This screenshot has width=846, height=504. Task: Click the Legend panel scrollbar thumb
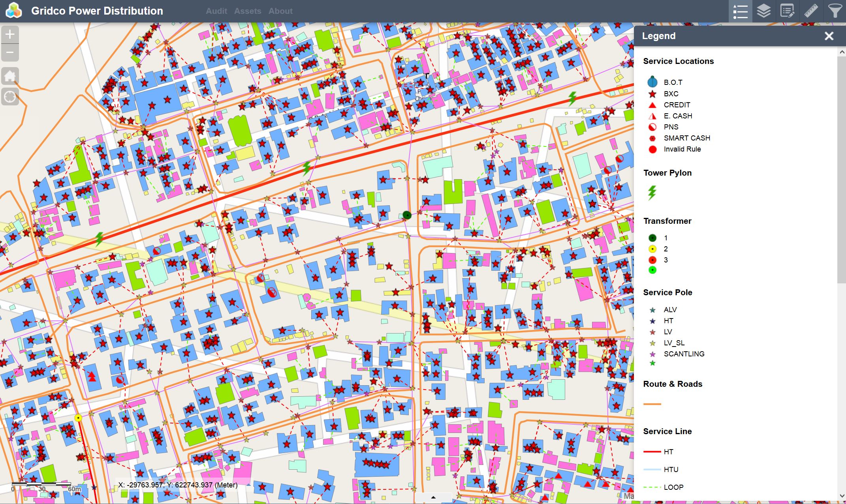click(x=842, y=169)
